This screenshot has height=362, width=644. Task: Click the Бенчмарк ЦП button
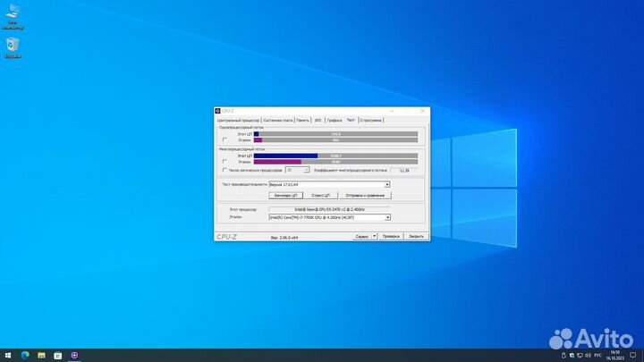(286, 196)
